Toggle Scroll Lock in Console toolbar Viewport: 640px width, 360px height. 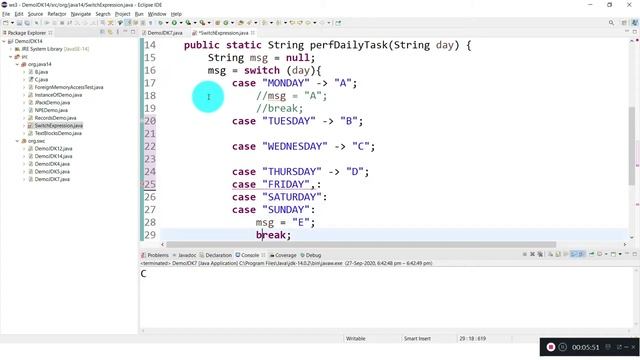click(558, 254)
